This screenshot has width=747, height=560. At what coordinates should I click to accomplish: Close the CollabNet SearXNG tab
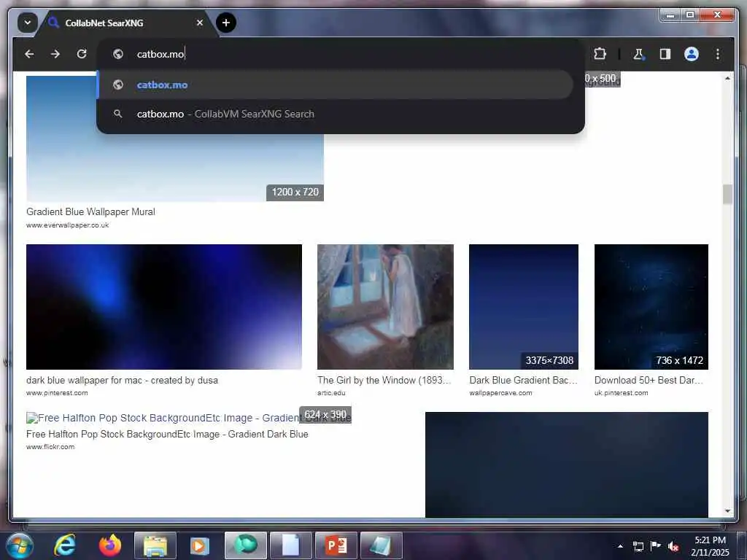click(200, 23)
